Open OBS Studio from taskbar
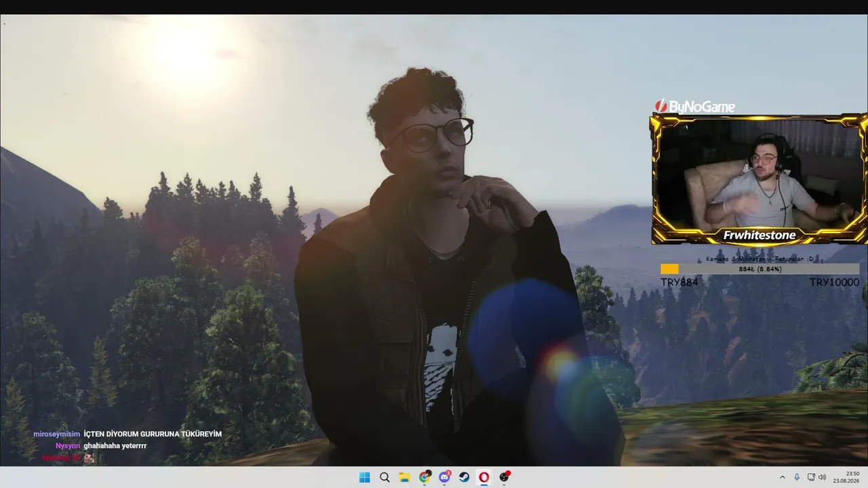 [504, 477]
